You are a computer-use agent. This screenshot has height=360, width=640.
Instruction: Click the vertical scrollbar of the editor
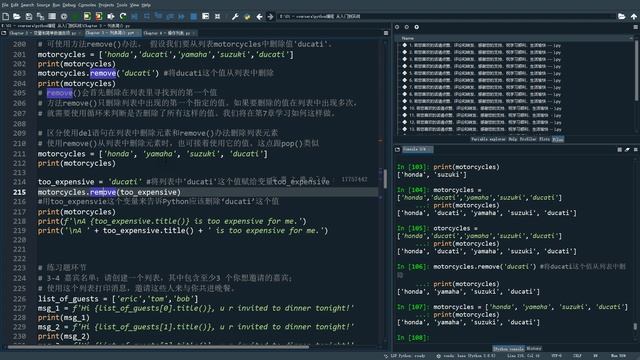click(385, 179)
